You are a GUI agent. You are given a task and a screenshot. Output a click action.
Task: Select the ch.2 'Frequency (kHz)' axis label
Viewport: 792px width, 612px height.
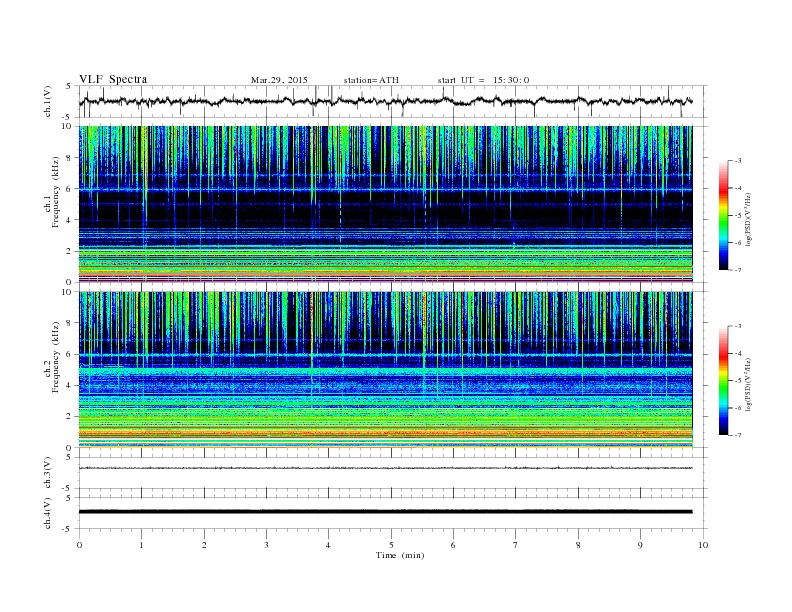coord(56,358)
